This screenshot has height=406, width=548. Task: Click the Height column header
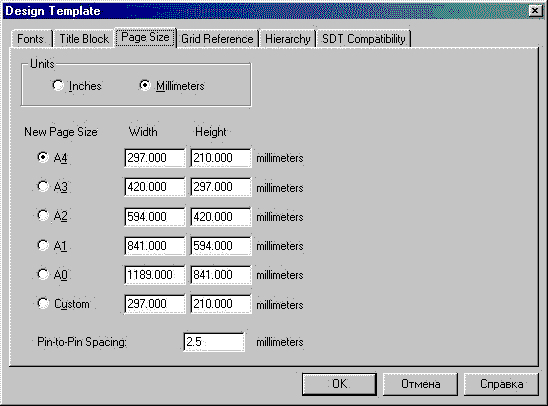point(210,132)
